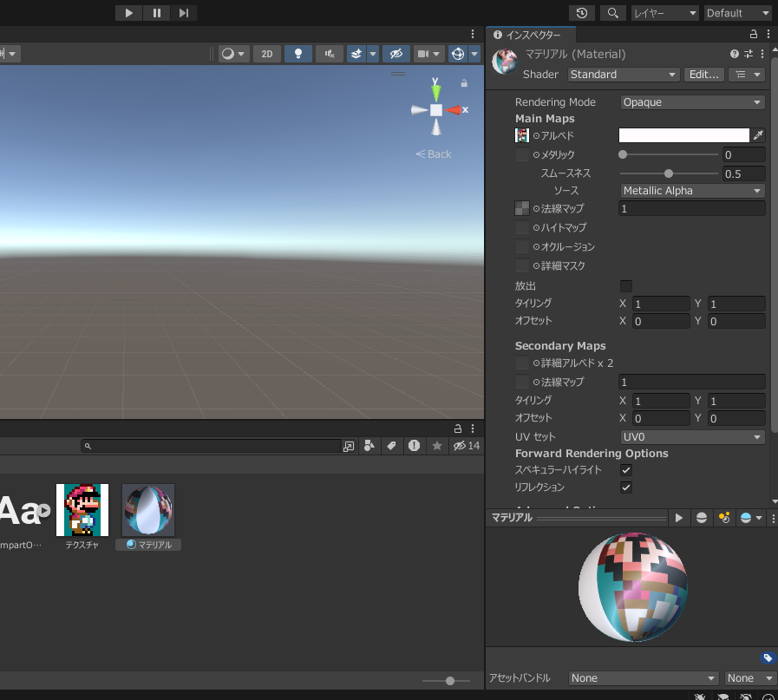The image size is (778, 700).
Task: Click the Step frame button
Action: (184, 13)
